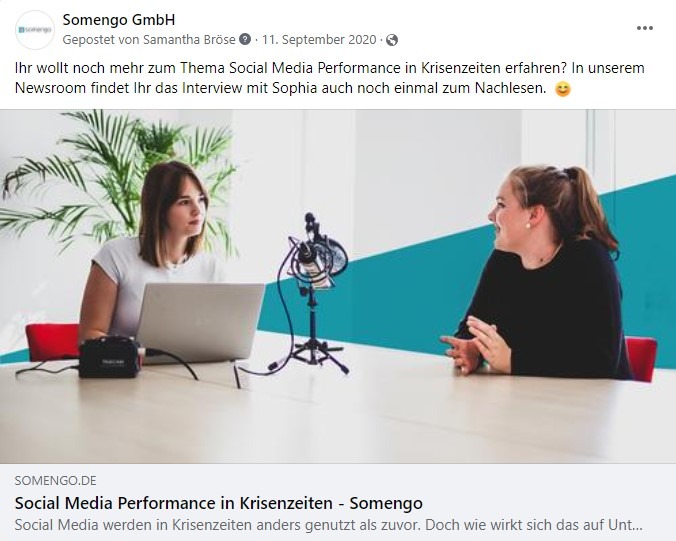Click the black audio recorder on the table
The height and width of the screenshot is (541, 676).
[x=110, y=357]
